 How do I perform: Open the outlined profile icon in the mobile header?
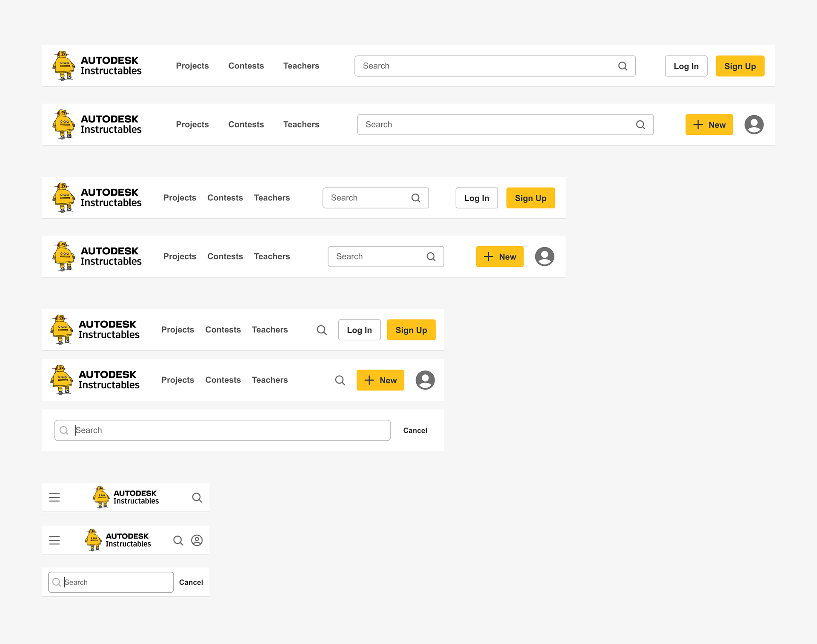pyautogui.click(x=197, y=540)
